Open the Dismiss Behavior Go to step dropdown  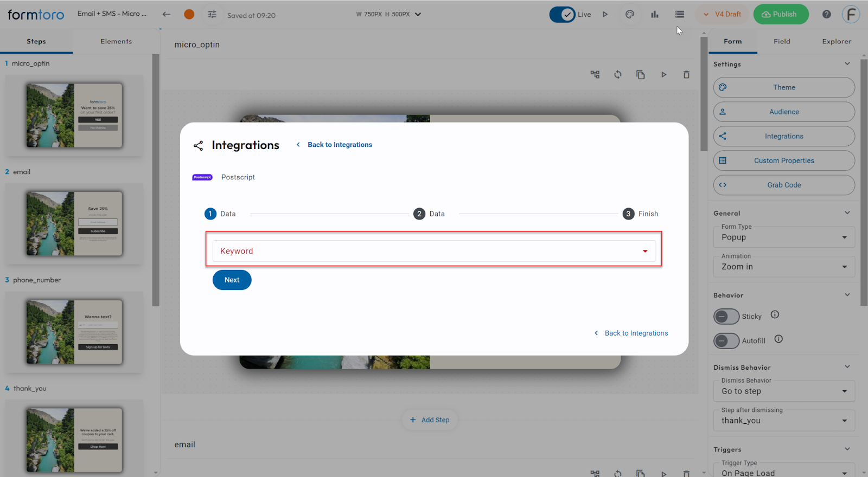click(x=784, y=391)
